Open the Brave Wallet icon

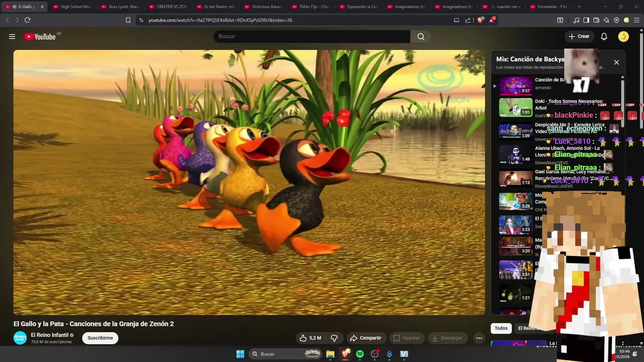[596, 20]
